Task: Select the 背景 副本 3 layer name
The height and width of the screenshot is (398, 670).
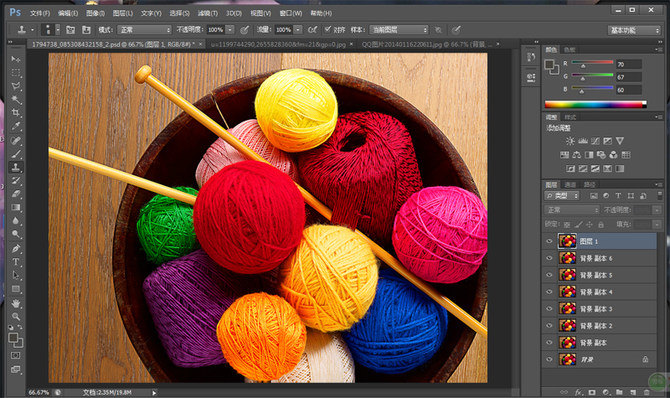Action: point(596,309)
